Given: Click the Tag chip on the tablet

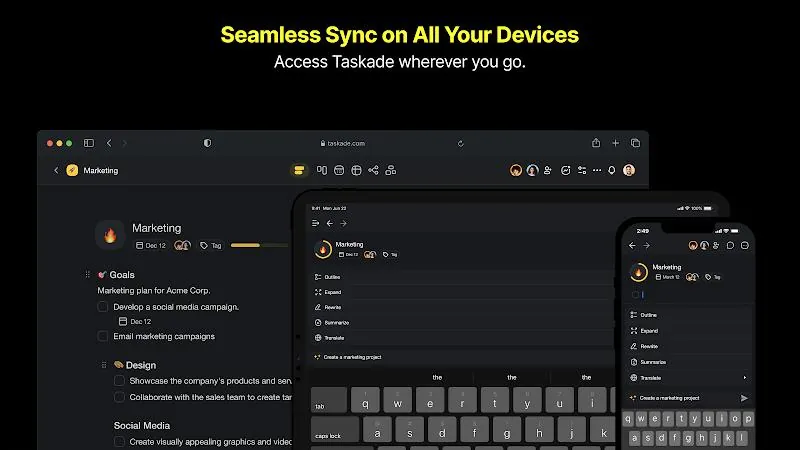Looking at the screenshot, I should point(390,254).
